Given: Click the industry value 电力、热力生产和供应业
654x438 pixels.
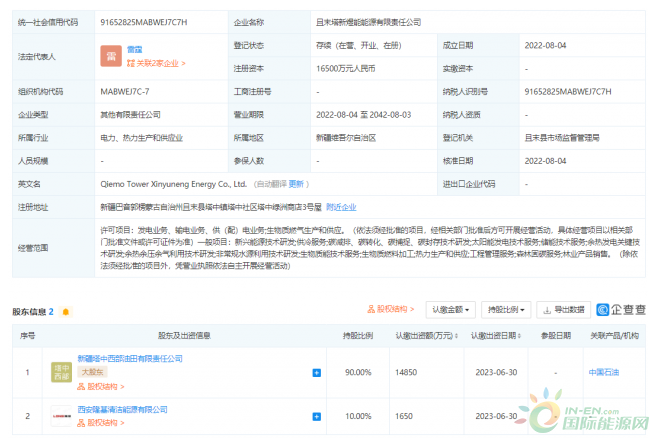Looking at the screenshot, I should [x=141, y=138].
